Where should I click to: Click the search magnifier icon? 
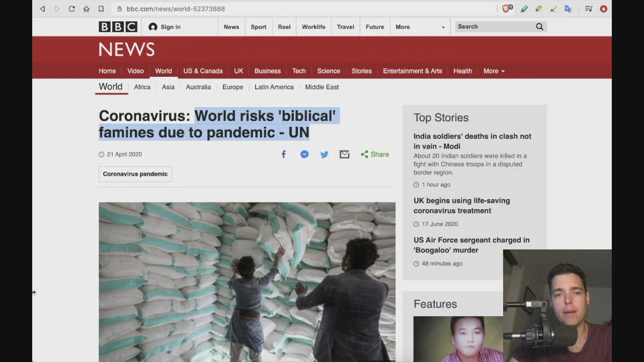coord(539,27)
